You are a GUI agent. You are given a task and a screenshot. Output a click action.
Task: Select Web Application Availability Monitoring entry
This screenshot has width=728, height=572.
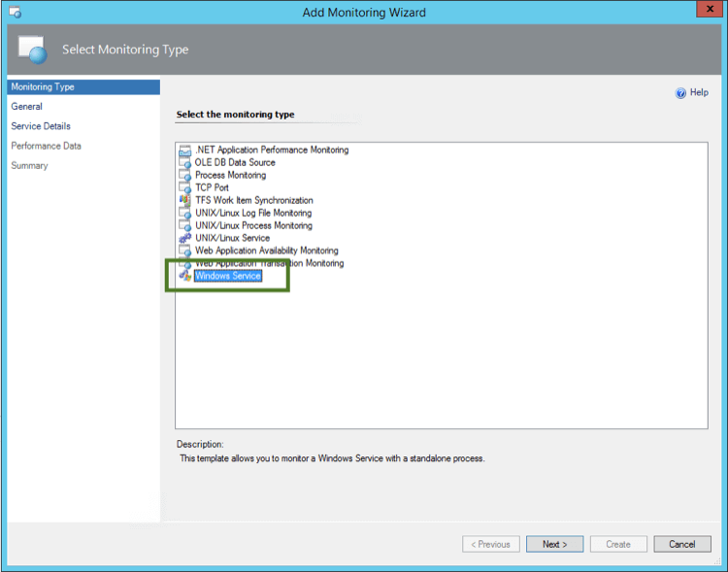point(267,251)
